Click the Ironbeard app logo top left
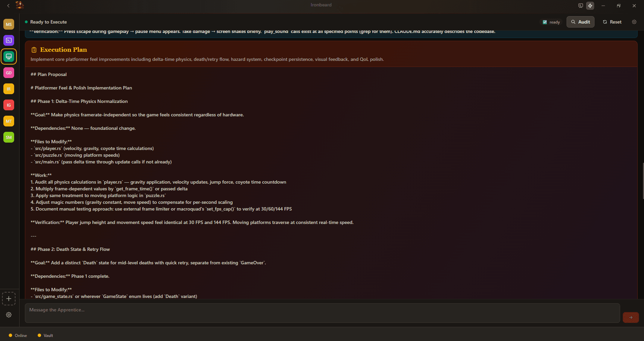The height and width of the screenshot is (341, 644). pyautogui.click(x=20, y=5)
